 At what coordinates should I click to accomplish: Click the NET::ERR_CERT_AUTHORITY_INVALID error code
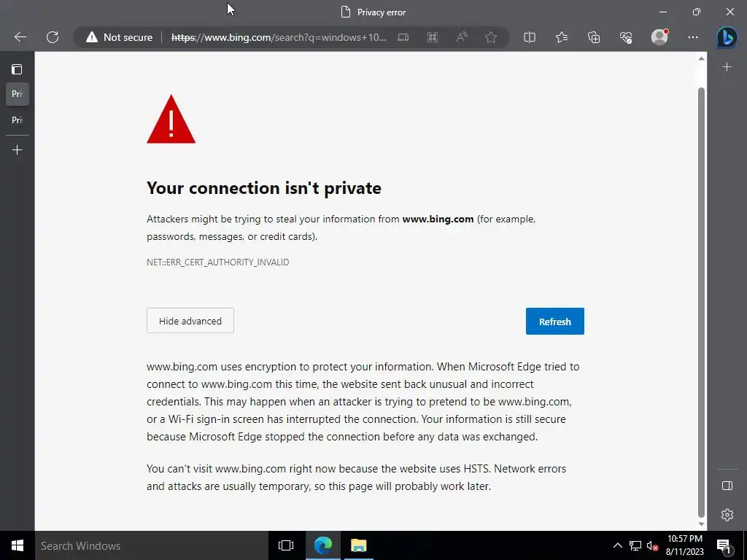pyautogui.click(x=217, y=262)
